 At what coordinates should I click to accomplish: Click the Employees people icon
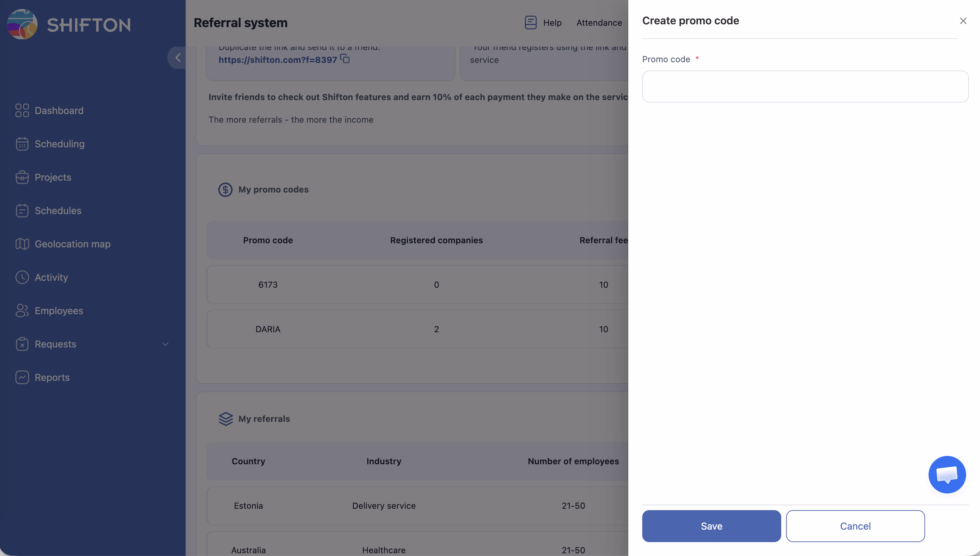pyautogui.click(x=22, y=311)
